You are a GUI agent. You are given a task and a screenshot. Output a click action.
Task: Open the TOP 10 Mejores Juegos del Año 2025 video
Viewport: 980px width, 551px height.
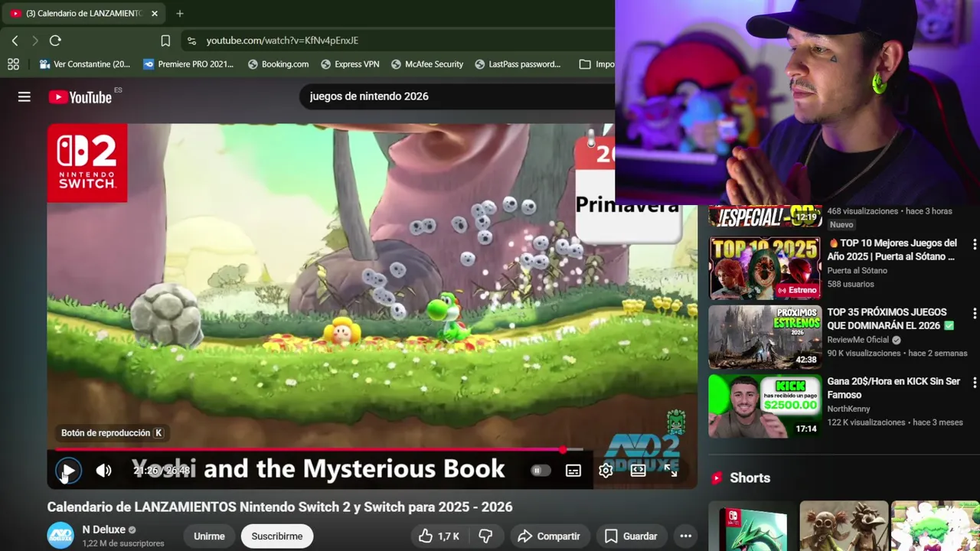893,249
